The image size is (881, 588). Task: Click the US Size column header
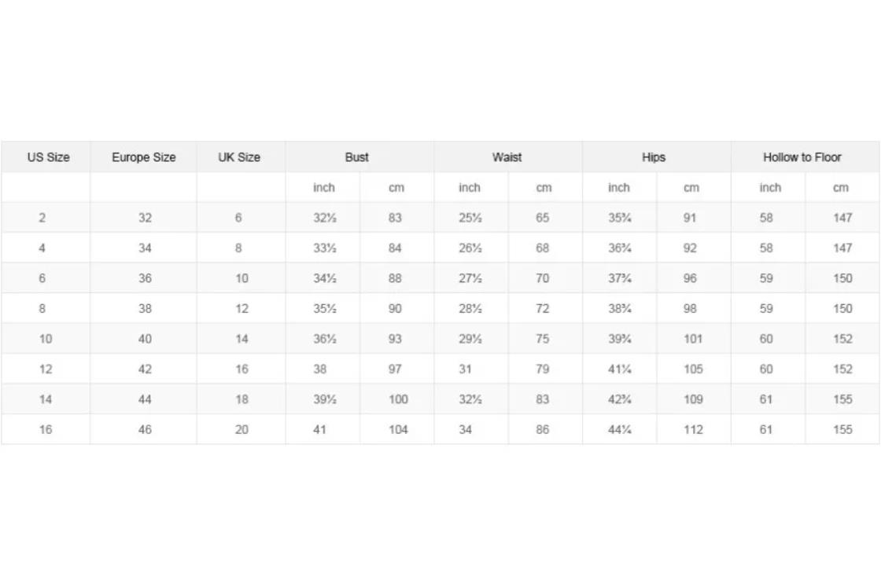46,157
